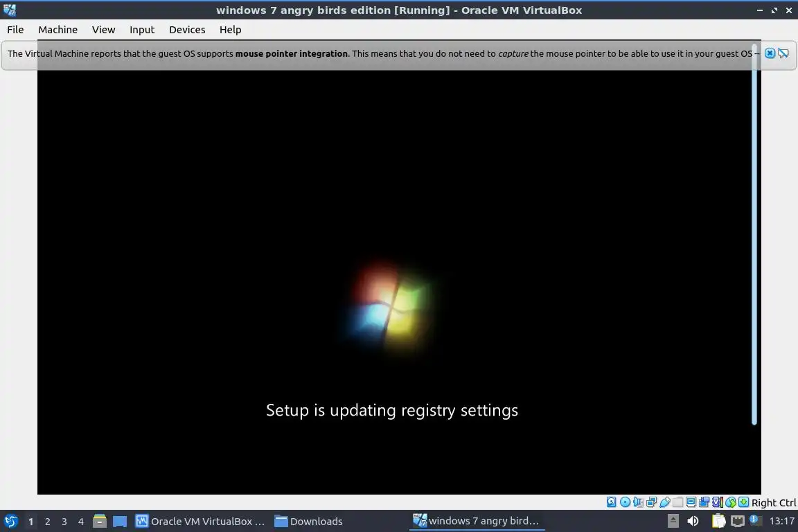The width and height of the screenshot is (798, 532).
Task: Open the file manager launcher in panel
Action: point(100,521)
